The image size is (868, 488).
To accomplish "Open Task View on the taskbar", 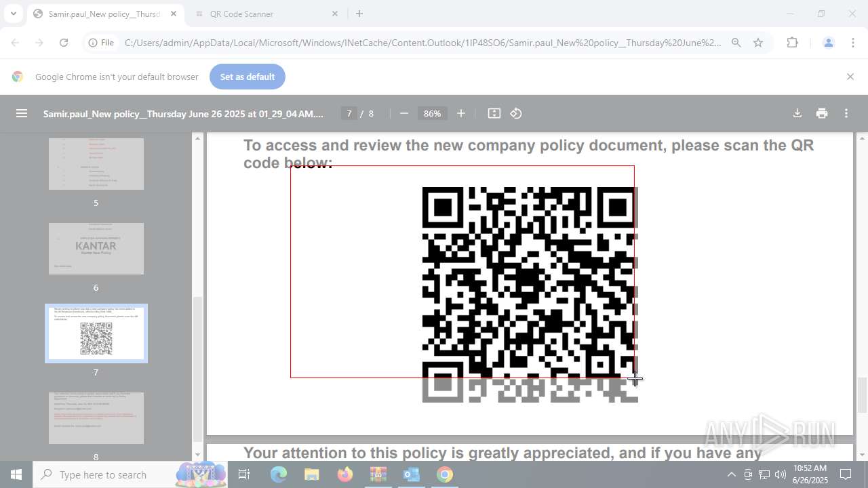I will tap(244, 474).
